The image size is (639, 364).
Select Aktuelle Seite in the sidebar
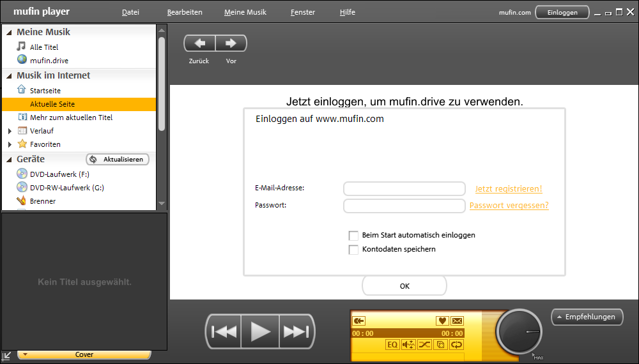pos(79,104)
